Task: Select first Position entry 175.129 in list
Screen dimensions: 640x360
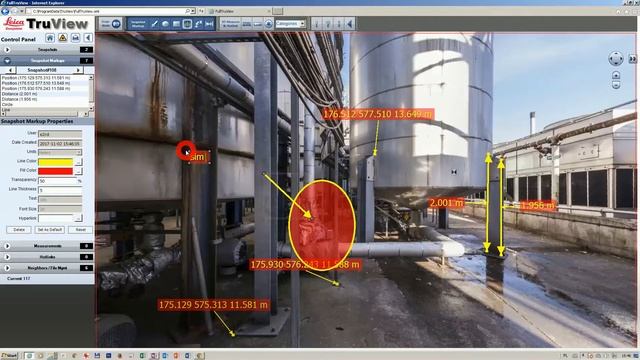Action: pos(36,78)
